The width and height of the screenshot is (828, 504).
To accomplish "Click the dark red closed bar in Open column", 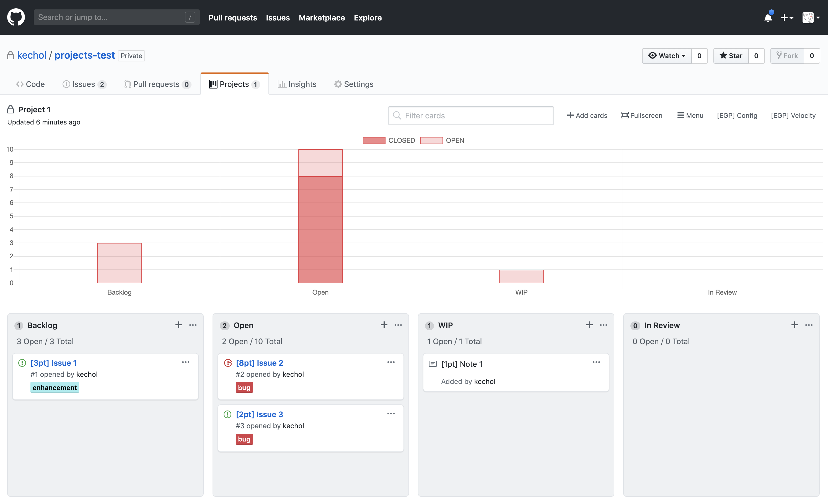I will tap(320, 230).
